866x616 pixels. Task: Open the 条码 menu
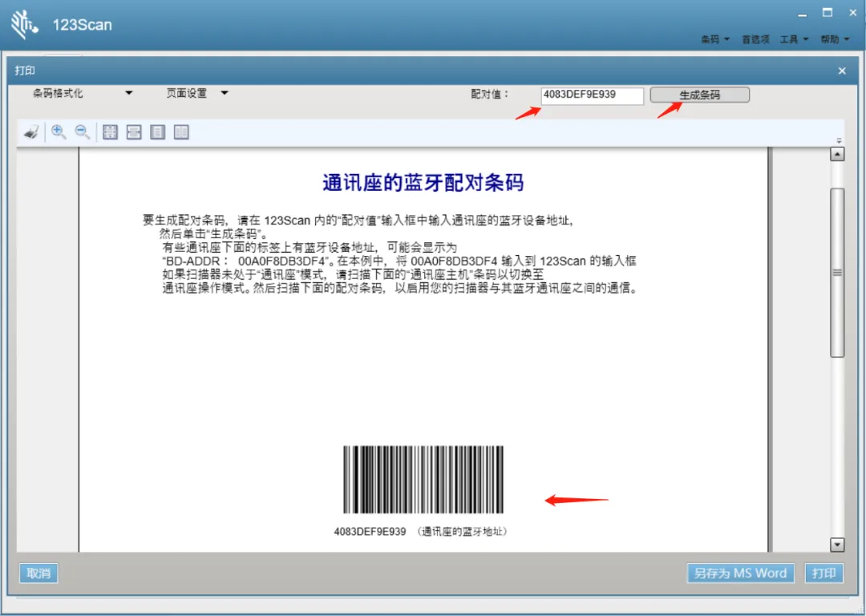(715, 39)
